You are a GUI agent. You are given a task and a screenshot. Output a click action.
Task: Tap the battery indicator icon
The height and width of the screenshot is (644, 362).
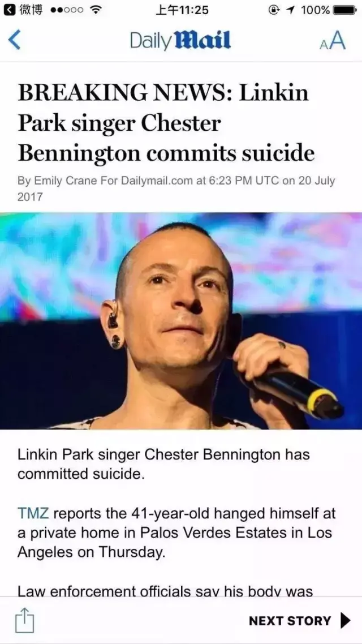(345, 10)
